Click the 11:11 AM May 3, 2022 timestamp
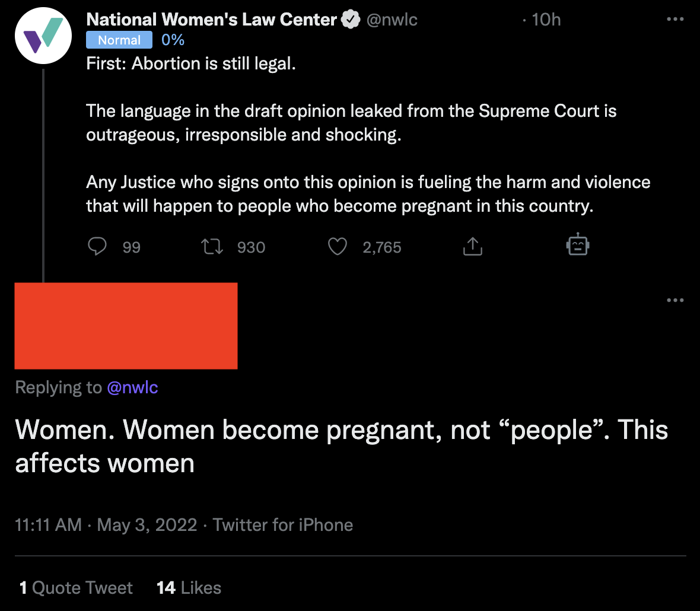Image resolution: width=700 pixels, height=611 pixels. click(106, 525)
